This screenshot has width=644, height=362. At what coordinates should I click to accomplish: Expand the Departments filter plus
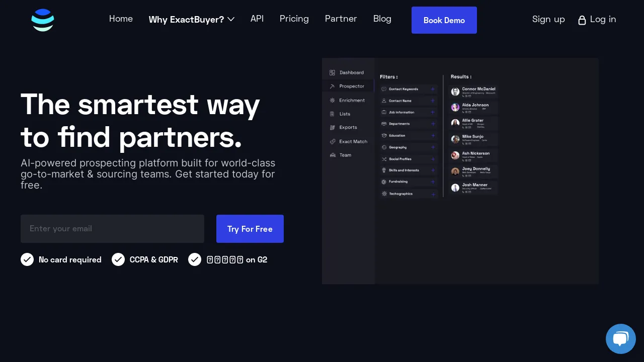433,124
